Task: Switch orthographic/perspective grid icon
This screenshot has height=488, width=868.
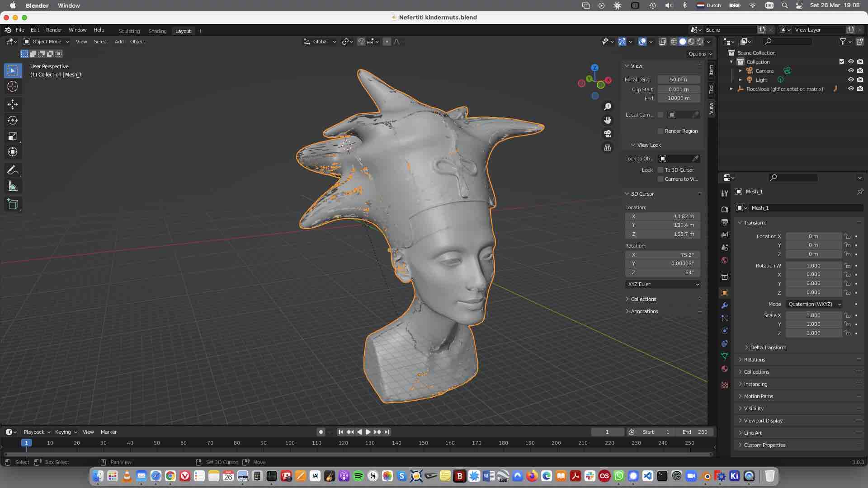Action: point(608,147)
